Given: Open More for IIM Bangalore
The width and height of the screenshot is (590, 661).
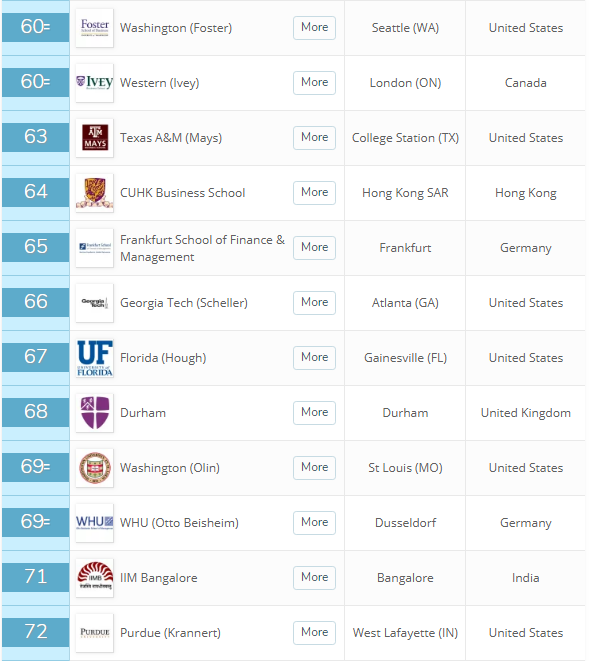Looking at the screenshot, I should coord(314,578).
